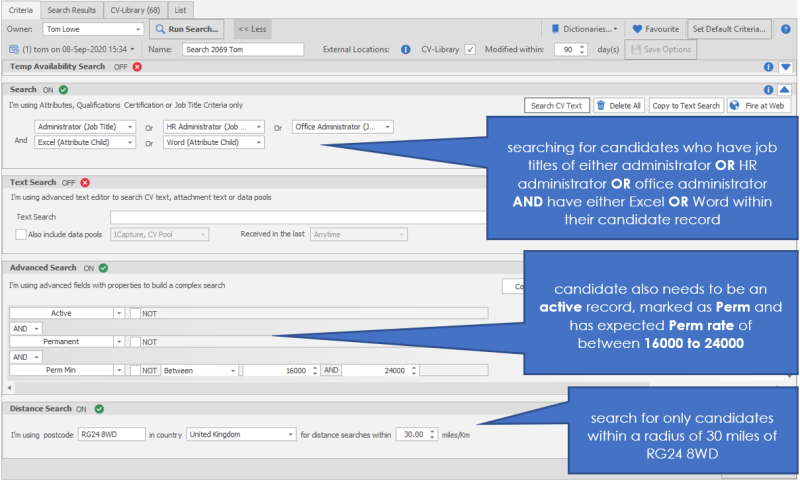Viewport: 800px width, 481px height.
Task: Switch to the Search Results tab
Action: [70, 10]
